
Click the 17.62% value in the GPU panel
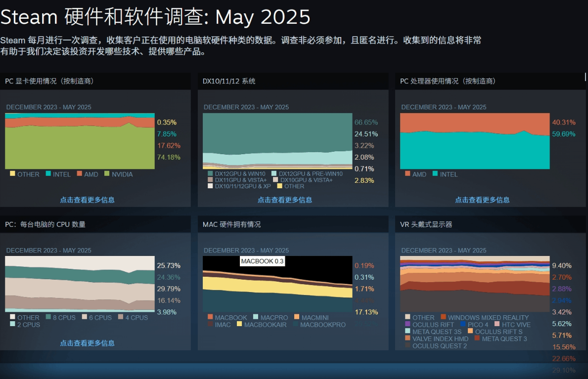pyautogui.click(x=169, y=146)
